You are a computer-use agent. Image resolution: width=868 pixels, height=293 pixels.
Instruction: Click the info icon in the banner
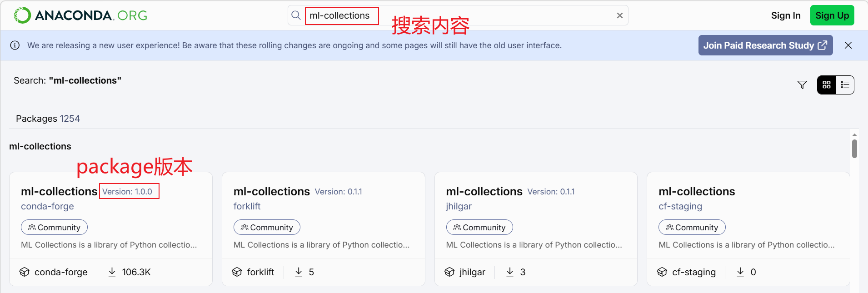pos(15,45)
